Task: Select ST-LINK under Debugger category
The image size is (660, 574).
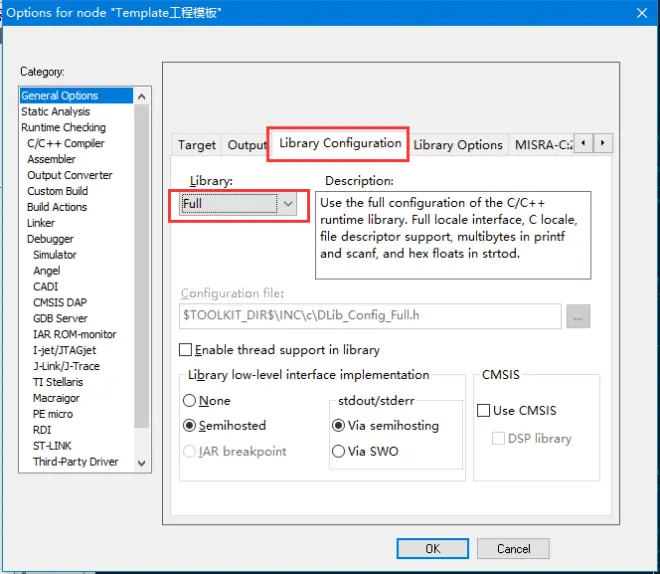Action: click(52, 446)
